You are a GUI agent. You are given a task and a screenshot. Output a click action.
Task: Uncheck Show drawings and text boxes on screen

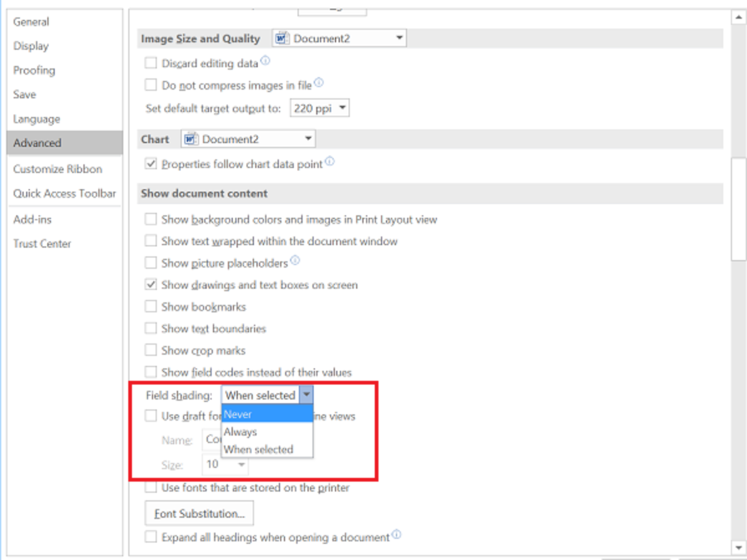pyautogui.click(x=151, y=285)
